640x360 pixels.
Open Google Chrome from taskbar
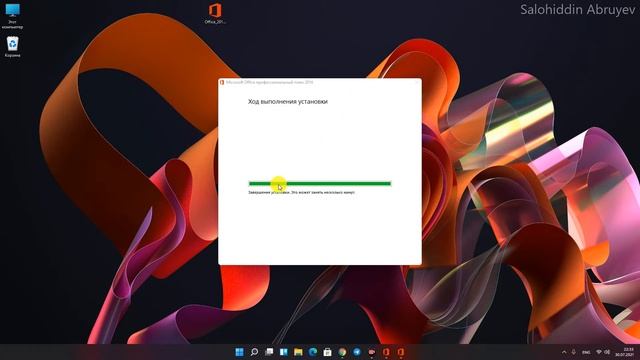tap(342, 352)
